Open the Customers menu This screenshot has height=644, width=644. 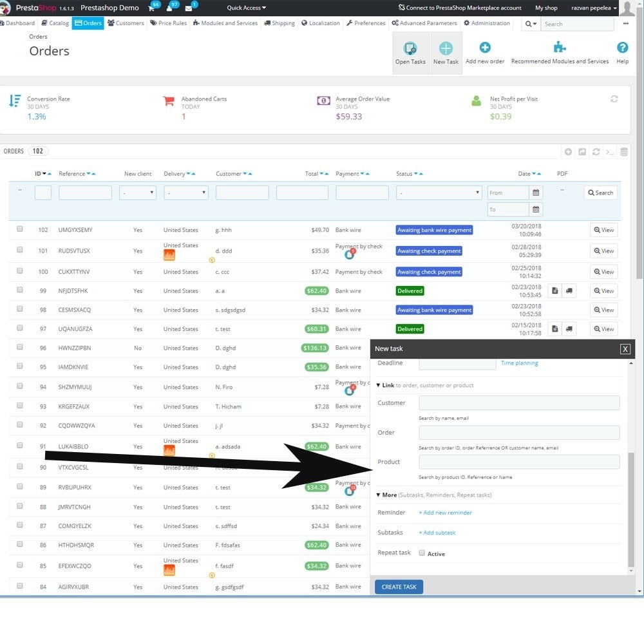point(126,23)
